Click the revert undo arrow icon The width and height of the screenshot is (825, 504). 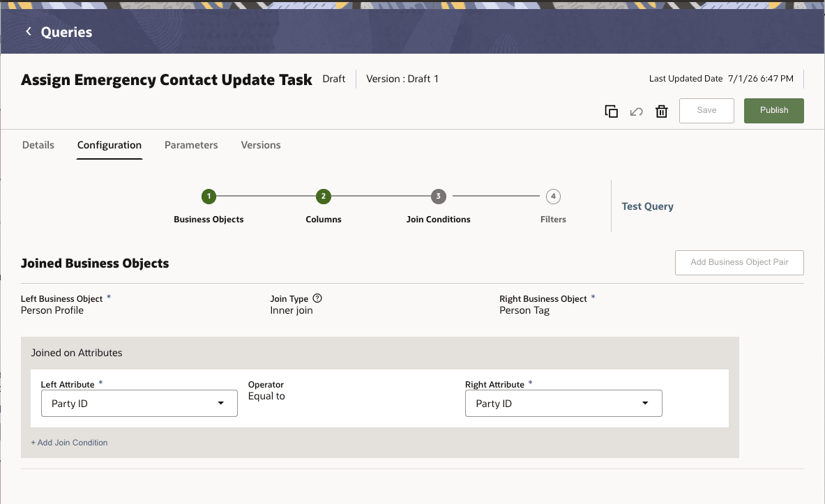point(636,111)
